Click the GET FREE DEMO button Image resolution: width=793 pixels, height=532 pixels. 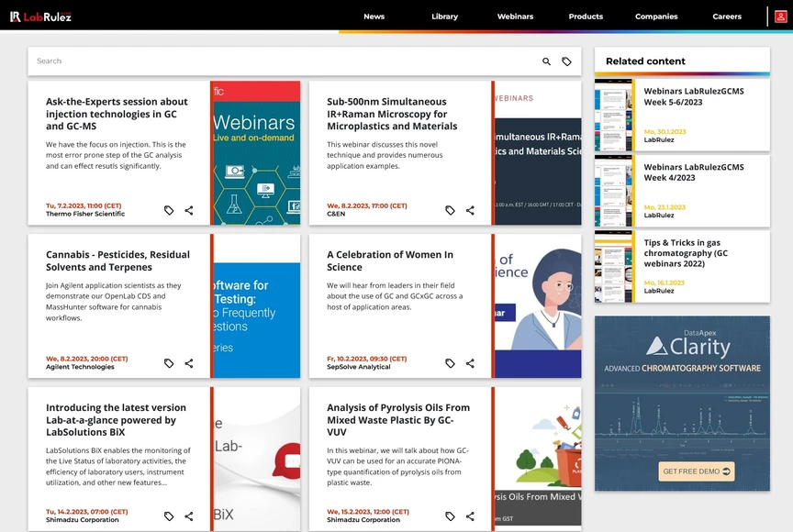(696, 471)
